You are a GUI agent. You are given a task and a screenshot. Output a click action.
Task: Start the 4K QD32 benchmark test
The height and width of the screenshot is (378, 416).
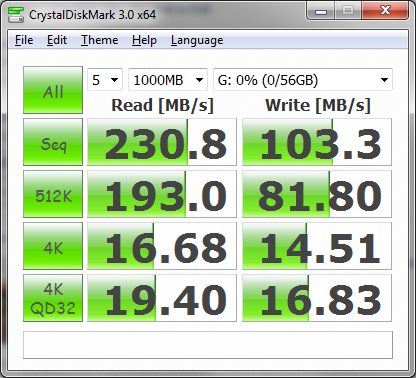pos(53,298)
